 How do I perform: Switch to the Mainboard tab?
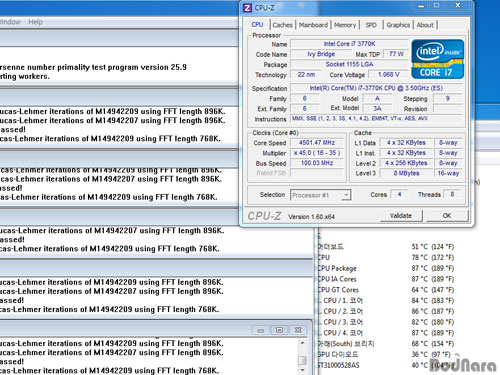[313, 25]
